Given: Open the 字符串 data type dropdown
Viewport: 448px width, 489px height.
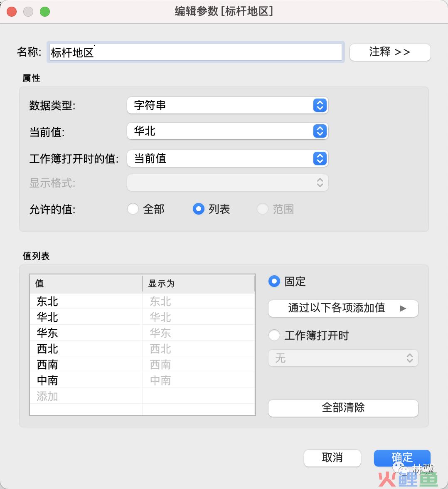Looking at the screenshot, I should (x=228, y=106).
